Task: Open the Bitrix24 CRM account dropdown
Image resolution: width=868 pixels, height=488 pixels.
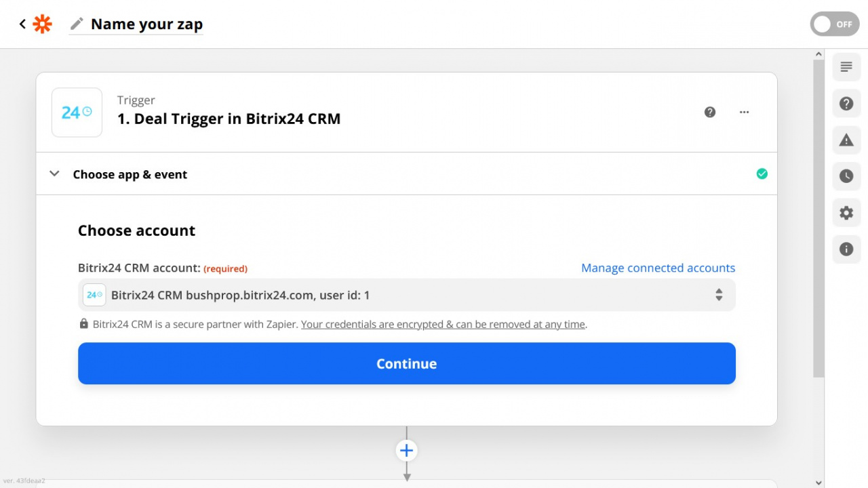Action: pos(407,295)
